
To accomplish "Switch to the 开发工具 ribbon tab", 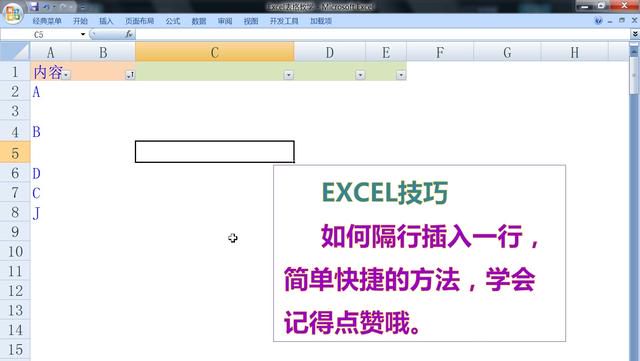I will coord(284,21).
